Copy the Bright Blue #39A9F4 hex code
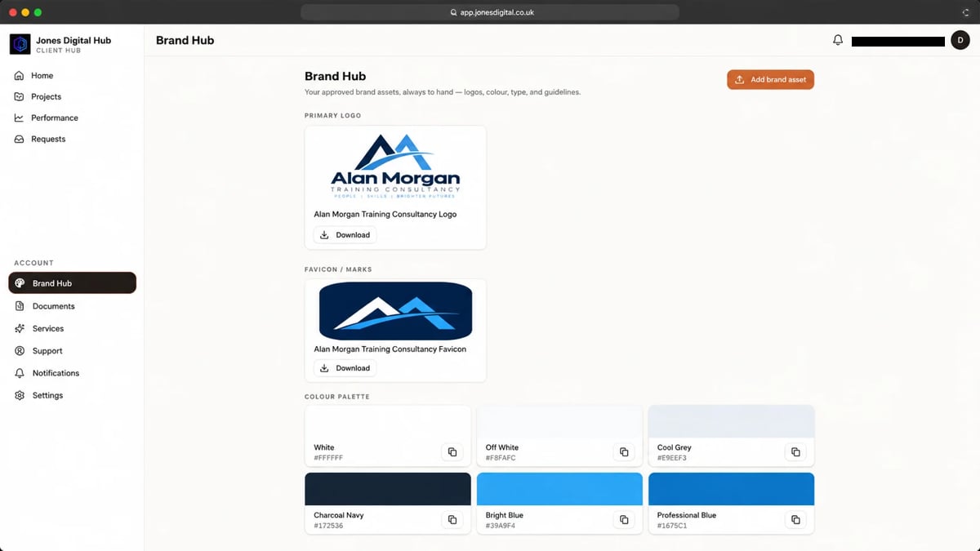Screen dimensions: 980x551 click(x=624, y=520)
